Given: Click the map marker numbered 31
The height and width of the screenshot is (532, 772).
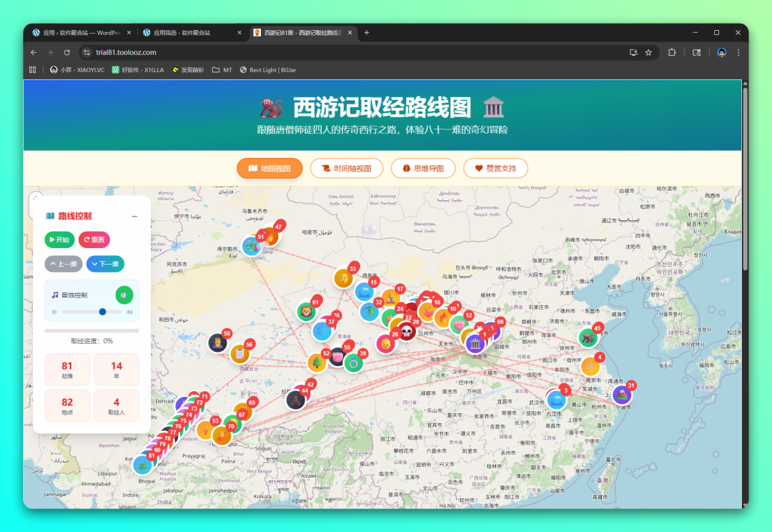Looking at the screenshot, I should [x=622, y=395].
